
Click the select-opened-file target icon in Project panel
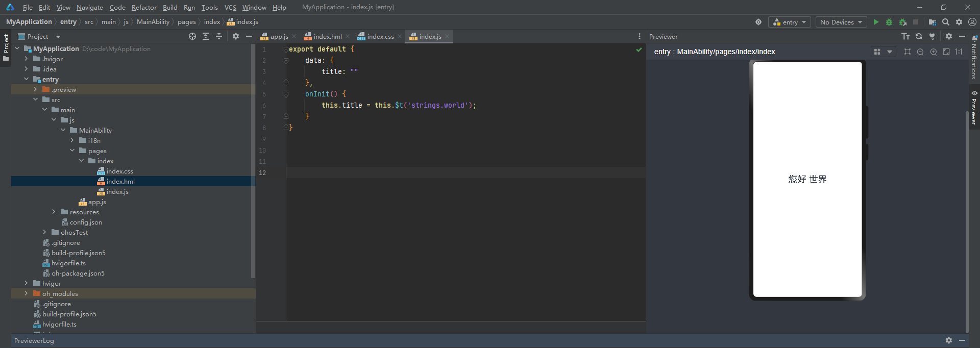tap(192, 36)
